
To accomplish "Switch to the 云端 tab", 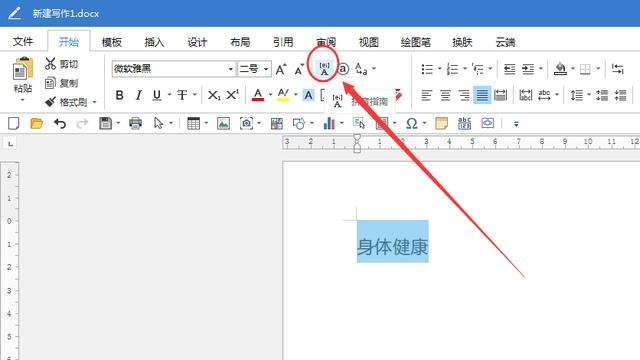I will [505, 42].
